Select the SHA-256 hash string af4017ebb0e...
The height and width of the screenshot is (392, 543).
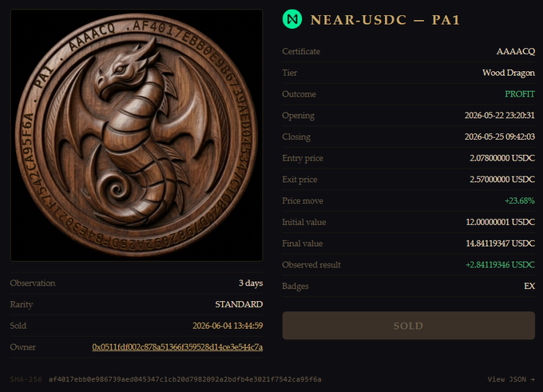click(185, 379)
